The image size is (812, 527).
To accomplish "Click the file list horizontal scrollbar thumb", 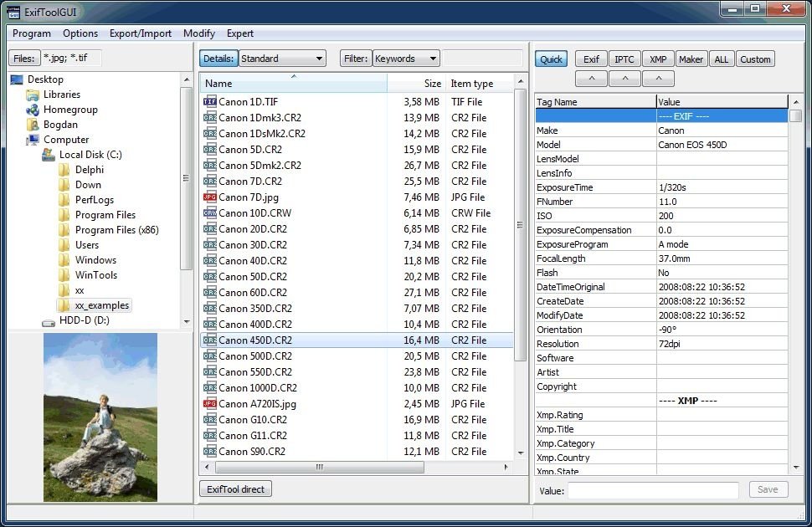I will click(320, 467).
